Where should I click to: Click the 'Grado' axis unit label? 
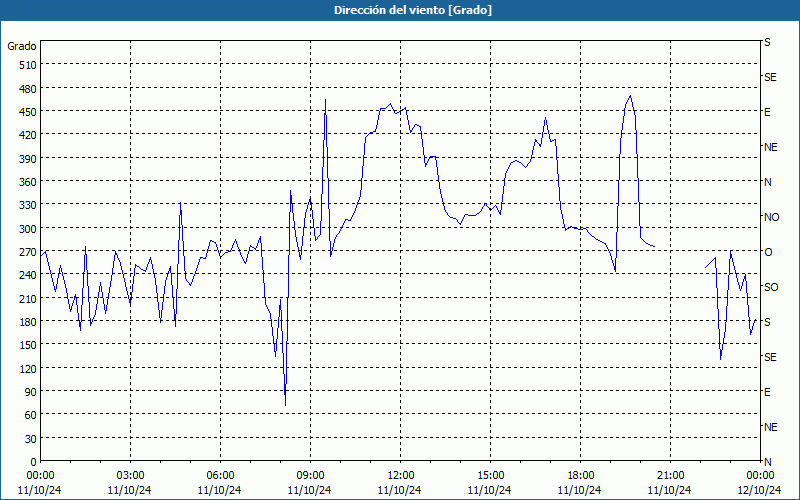(x=22, y=46)
